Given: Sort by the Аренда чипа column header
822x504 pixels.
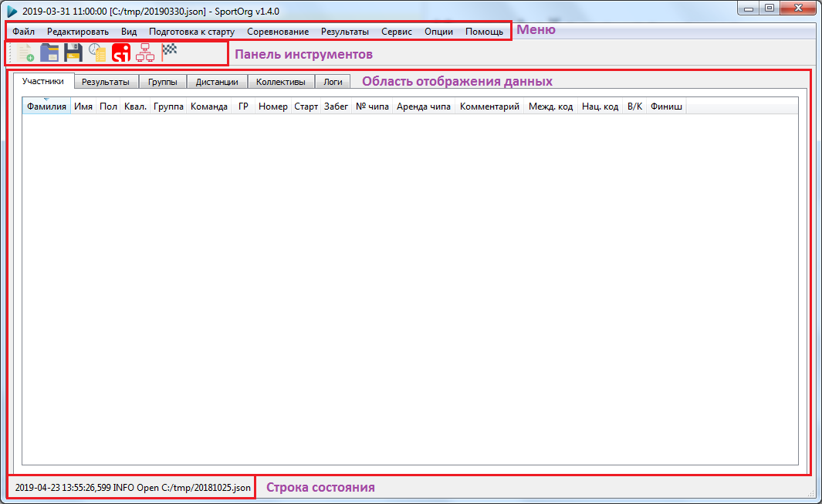Looking at the screenshot, I should pos(424,107).
